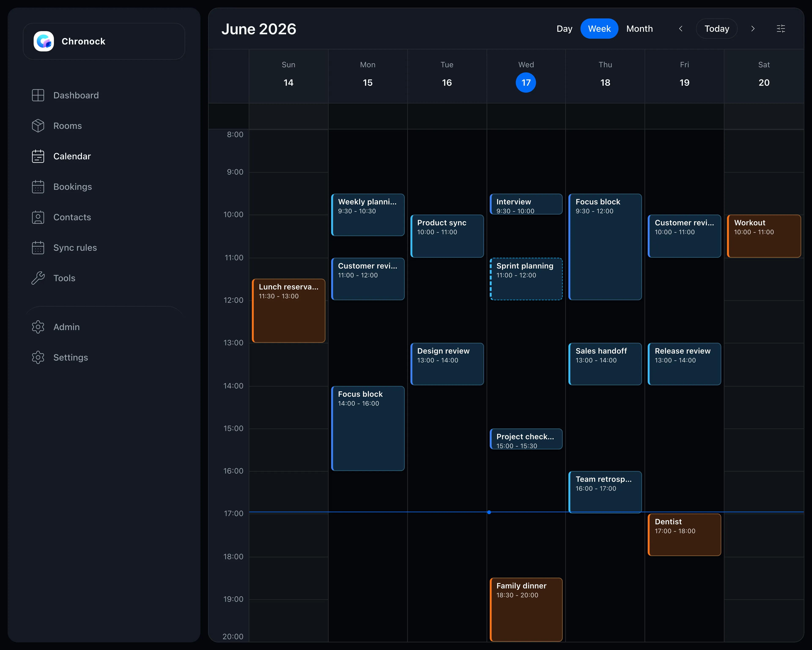The image size is (812, 650).
Task: Open the Weekly planning event on Monday
Action: pos(368,215)
